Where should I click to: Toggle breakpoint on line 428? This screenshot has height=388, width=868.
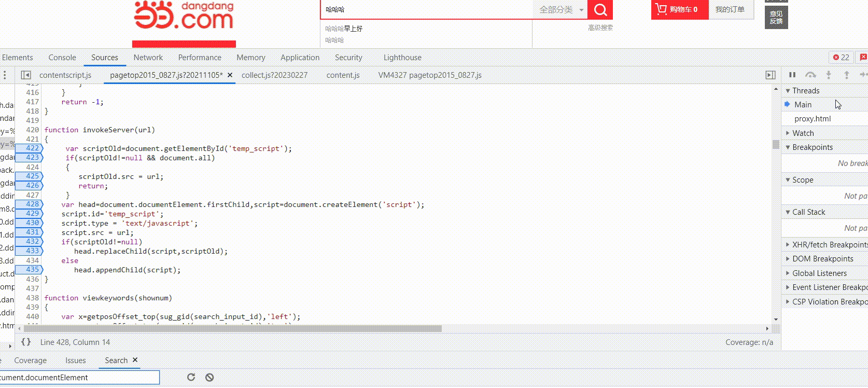click(x=30, y=204)
